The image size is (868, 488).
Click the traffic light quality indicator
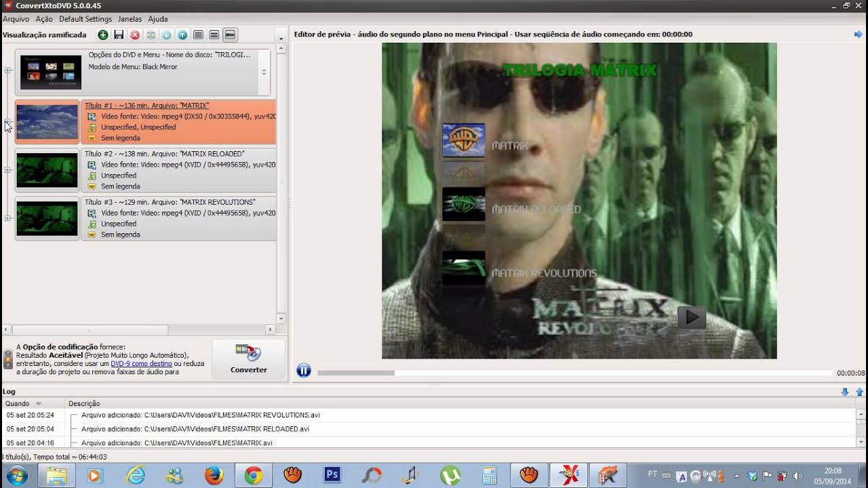click(8, 359)
